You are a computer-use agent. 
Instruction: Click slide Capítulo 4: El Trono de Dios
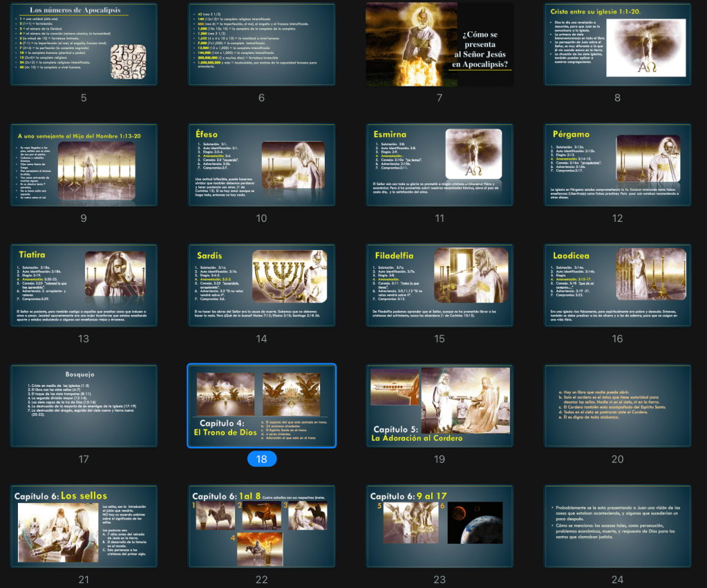click(261, 406)
